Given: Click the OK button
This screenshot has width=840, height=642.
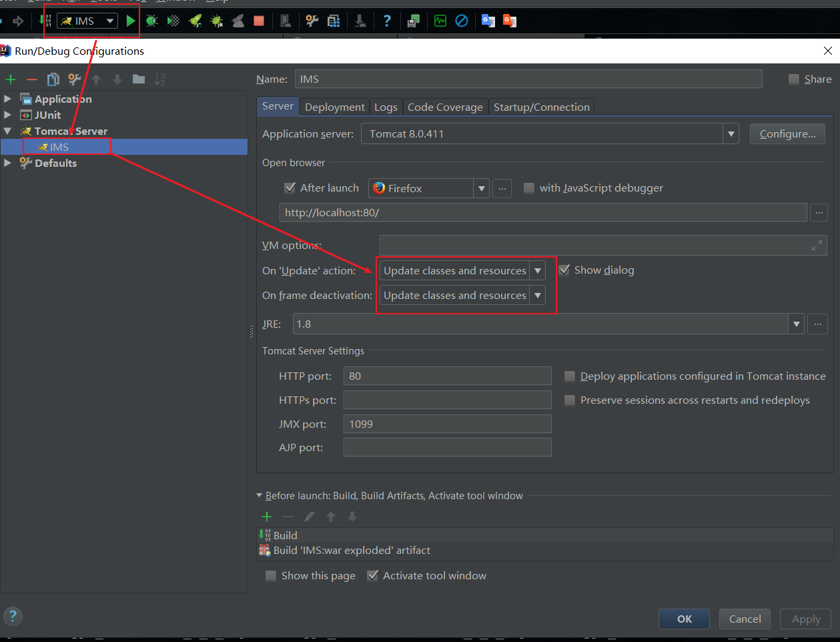Looking at the screenshot, I should click(684, 619).
